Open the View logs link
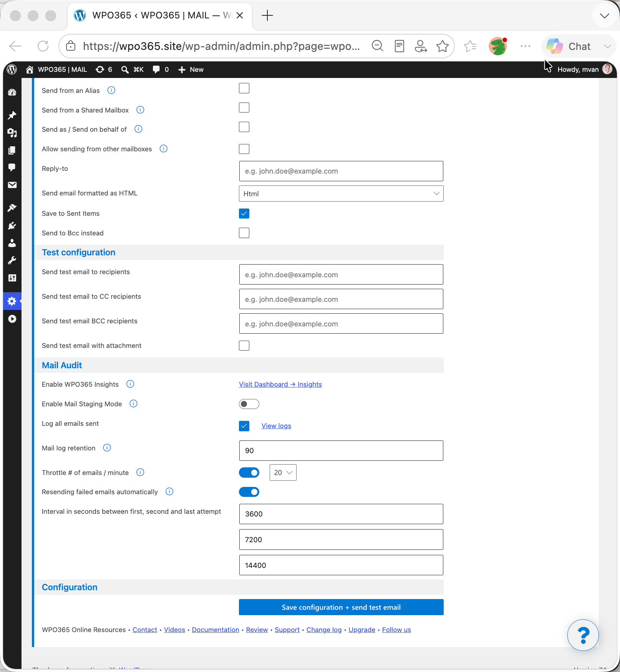 click(x=276, y=426)
